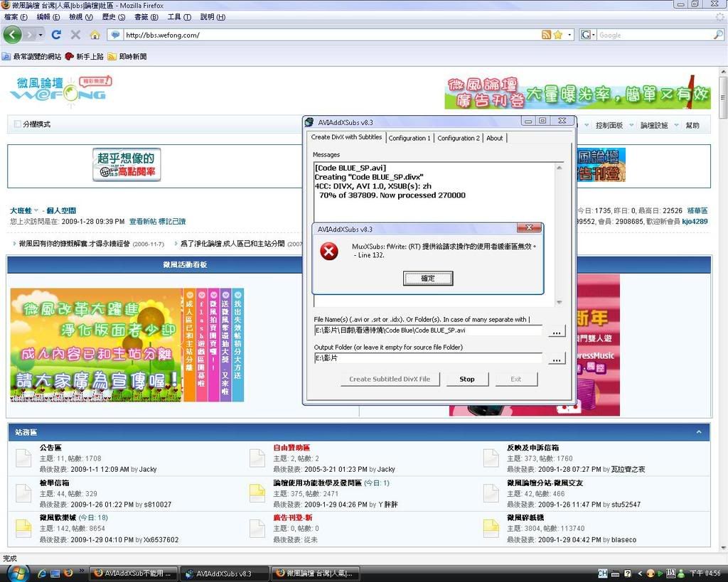Go to Firefox home page icon
728x582 pixels.
[95, 35]
